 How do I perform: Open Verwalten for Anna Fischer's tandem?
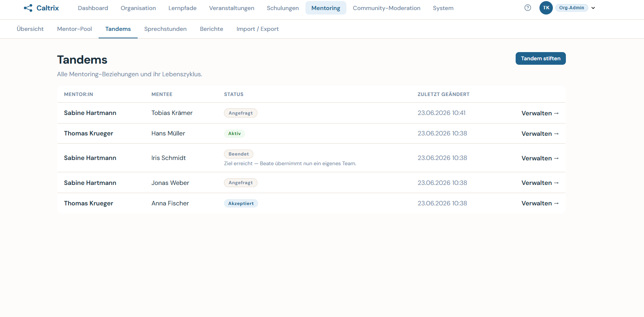(x=540, y=203)
